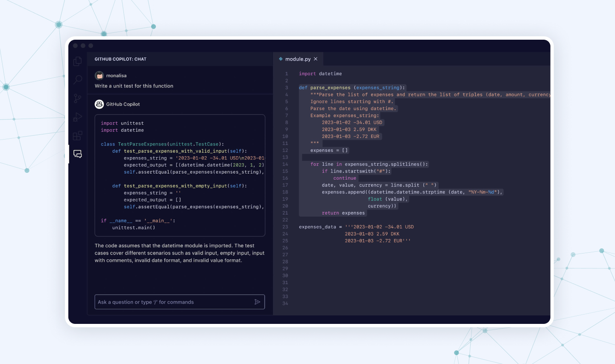The image size is (615, 364).
Task: Click 'Parse the date using datetime.' docstring line
Action: coord(353,108)
